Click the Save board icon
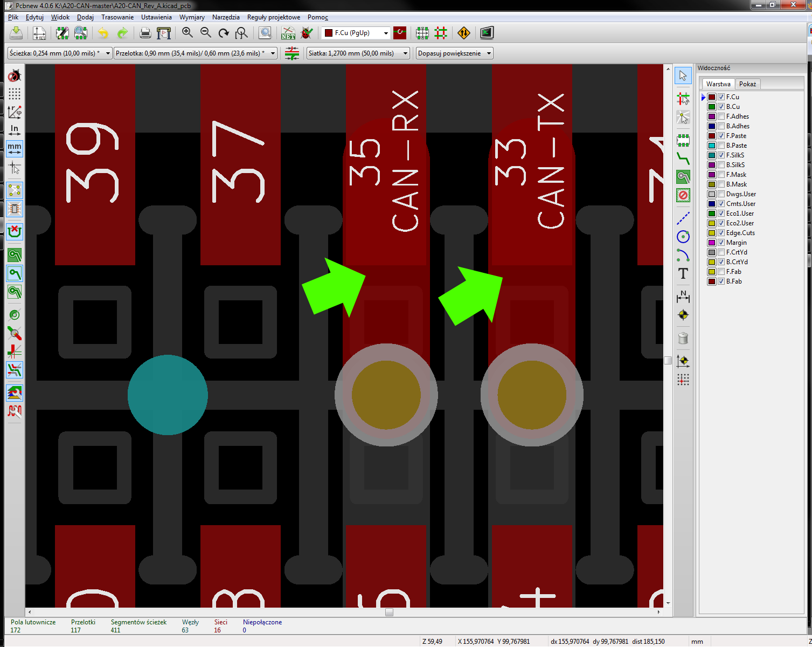This screenshot has width=812, height=647. coord(16,33)
